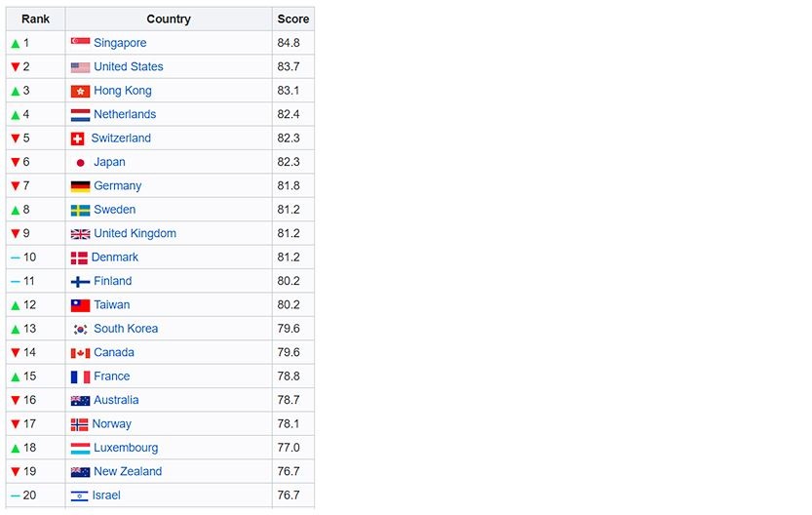Click the red down arrow beside rank 2
The height and width of the screenshot is (515, 812).
coord(15,67)
